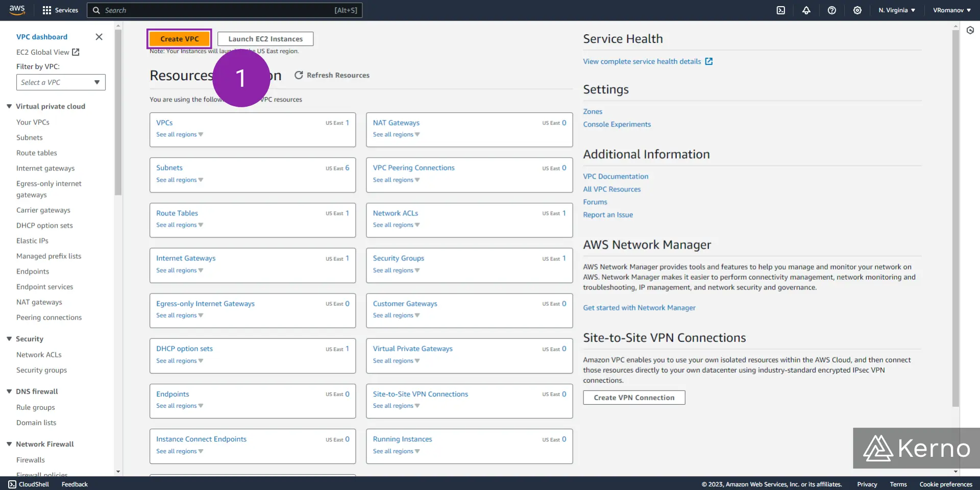Open Report an Issue link
This screenshot has width=980, height=490.
[x=608, y=215]
